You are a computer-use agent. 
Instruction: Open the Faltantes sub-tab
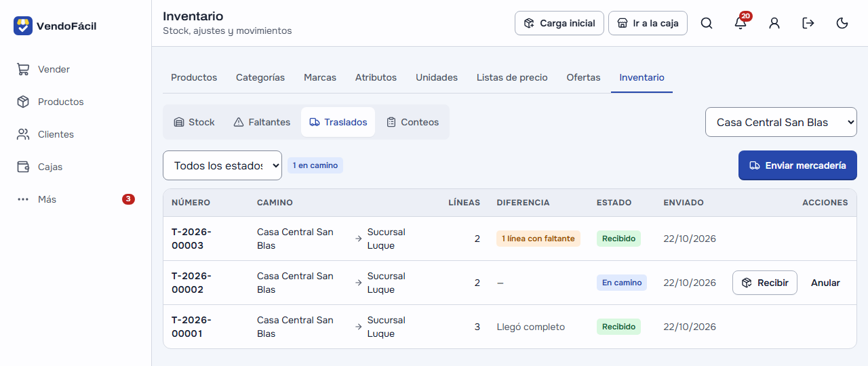click(262, 122)
